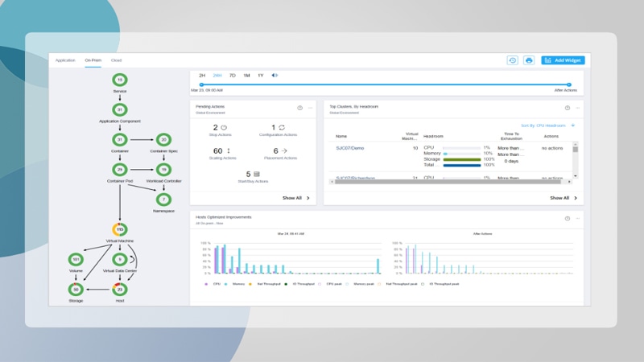Select the Service node in supply chain
Image resolution: width=644 pixels, height=362 pixels.
119,80
